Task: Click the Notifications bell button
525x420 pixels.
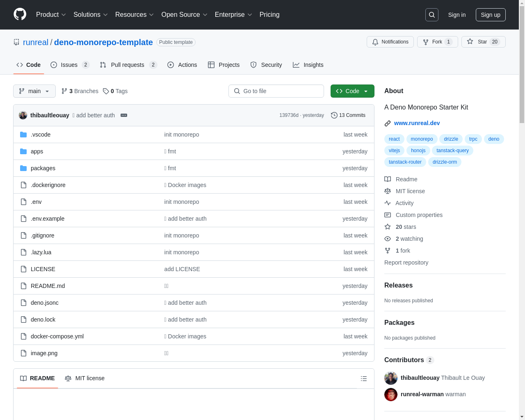Action: coord(390,42)
